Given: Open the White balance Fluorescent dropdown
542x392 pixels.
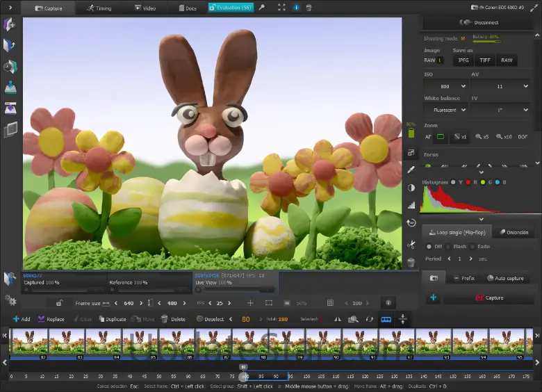Looking at the screenshot, I should point(445,110).
